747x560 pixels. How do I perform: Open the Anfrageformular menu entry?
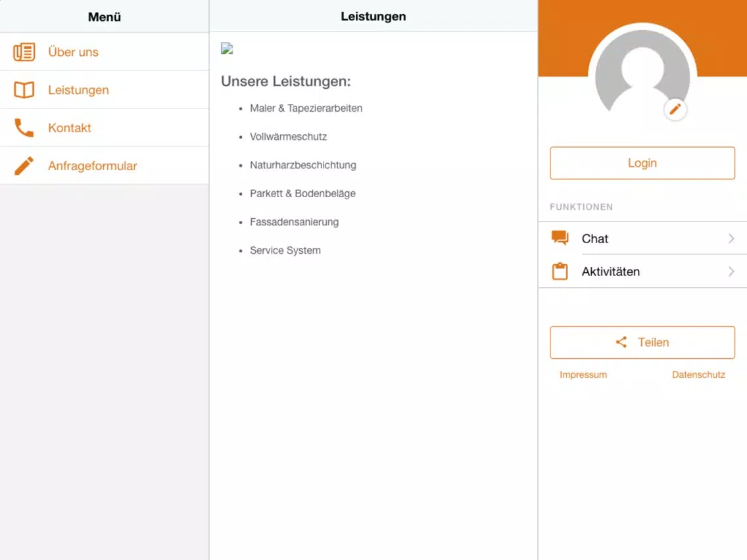105,166
